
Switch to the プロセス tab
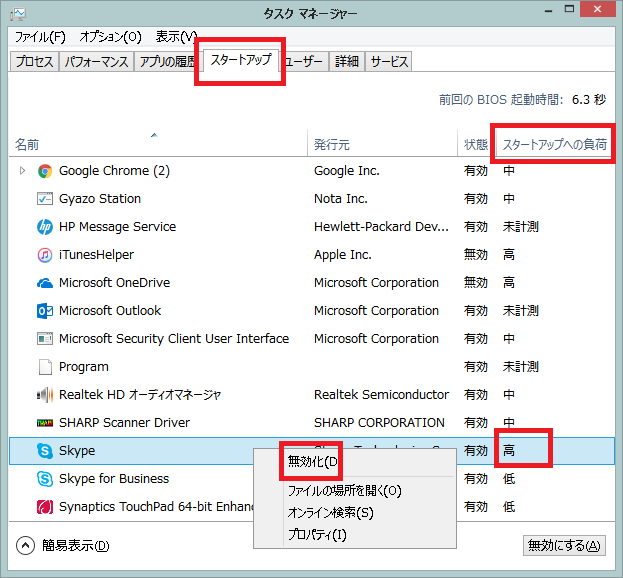pos(35,62)
